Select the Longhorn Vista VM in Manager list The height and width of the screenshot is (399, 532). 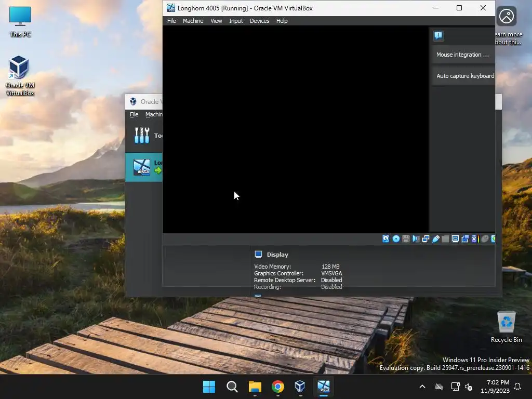144,167
